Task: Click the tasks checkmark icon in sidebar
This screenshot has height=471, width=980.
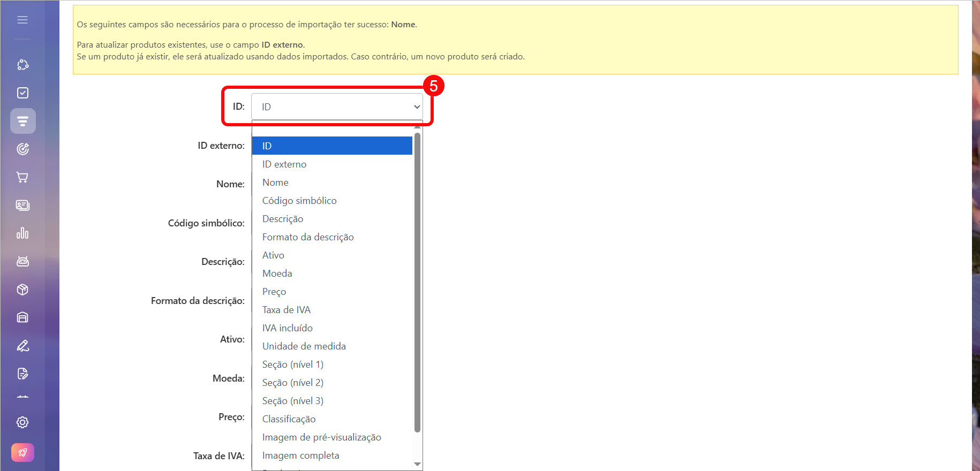Action: pos(22,93)
